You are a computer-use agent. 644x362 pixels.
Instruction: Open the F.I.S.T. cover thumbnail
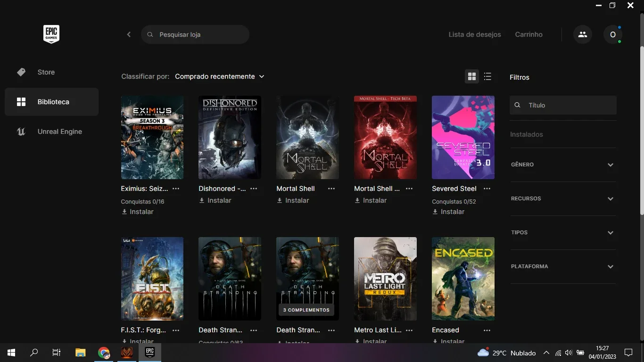152,279
